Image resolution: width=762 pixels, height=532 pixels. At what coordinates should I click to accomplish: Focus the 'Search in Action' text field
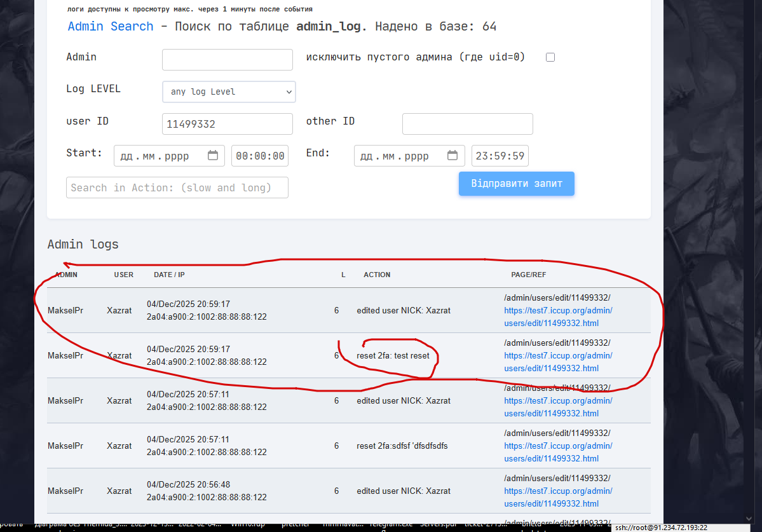[177, 188]
